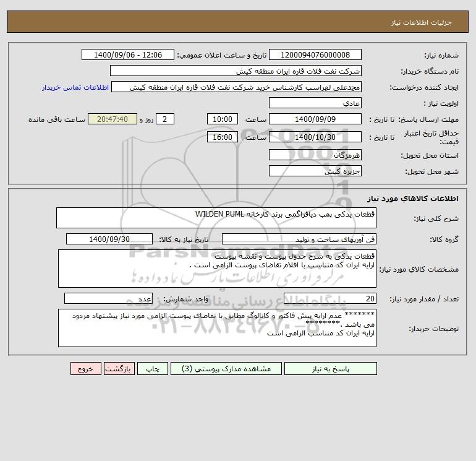Click the بازگشت back button
Image resolution: width=476 pixels, height=461 pixels.
(119, 369)
